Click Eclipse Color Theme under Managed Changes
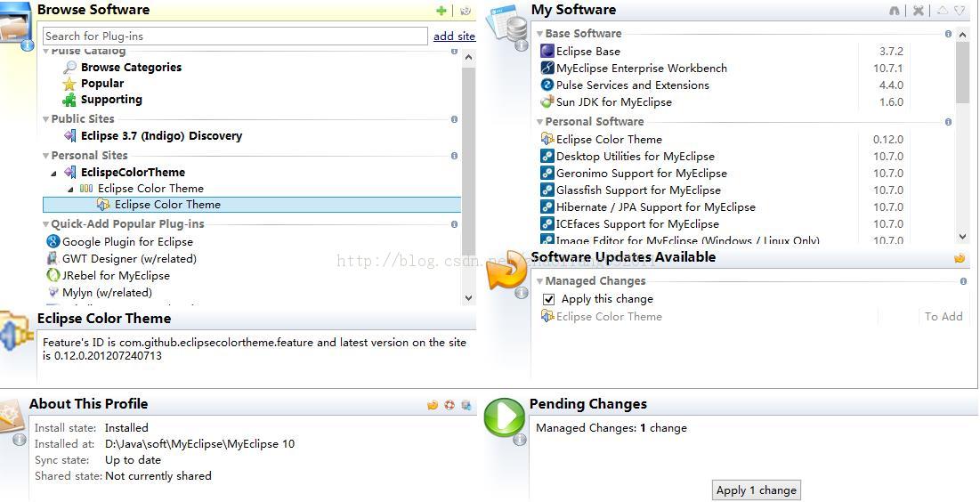 click(x=609, y=317)
